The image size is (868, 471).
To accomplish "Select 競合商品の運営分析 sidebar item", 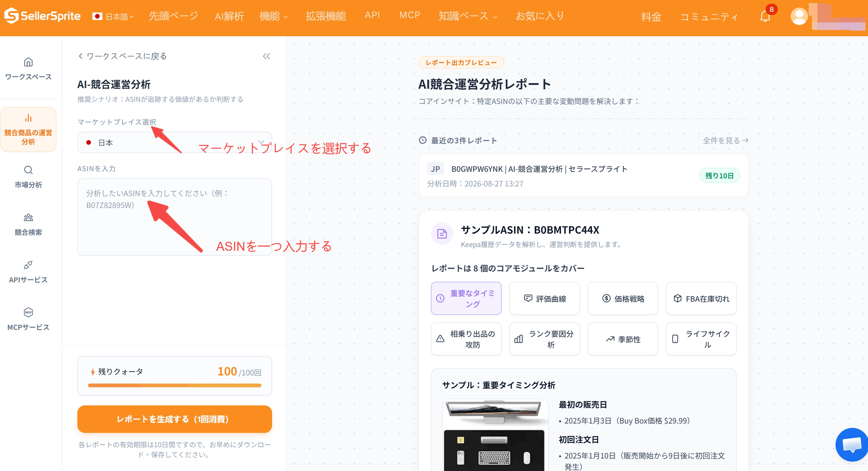I will point(28,129).
